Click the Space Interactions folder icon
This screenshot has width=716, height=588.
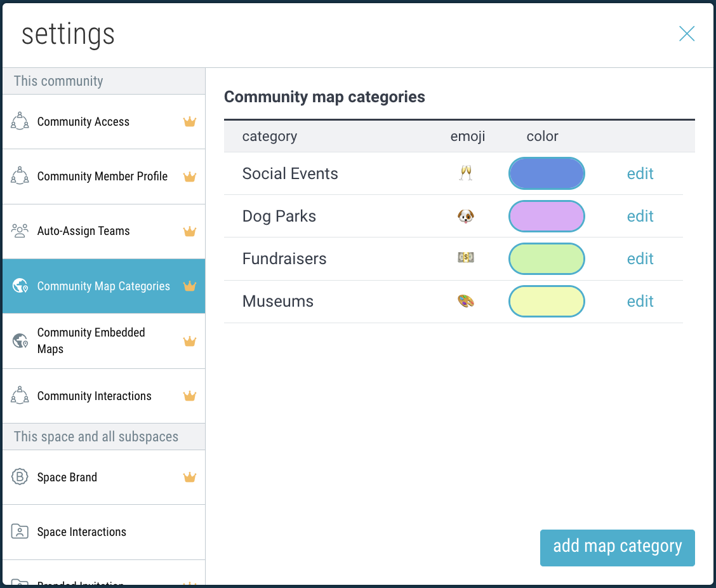pos(20,531)
